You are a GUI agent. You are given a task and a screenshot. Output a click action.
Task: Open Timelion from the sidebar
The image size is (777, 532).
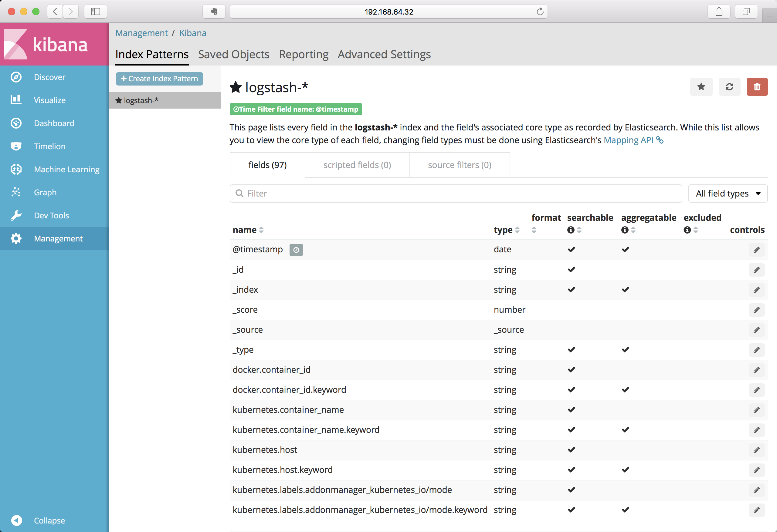tap(55, 146)
